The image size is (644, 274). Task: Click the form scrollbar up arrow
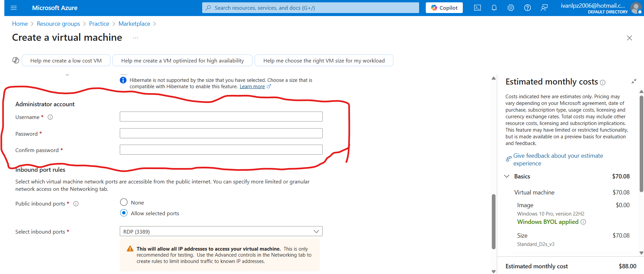tap(494, 78)
